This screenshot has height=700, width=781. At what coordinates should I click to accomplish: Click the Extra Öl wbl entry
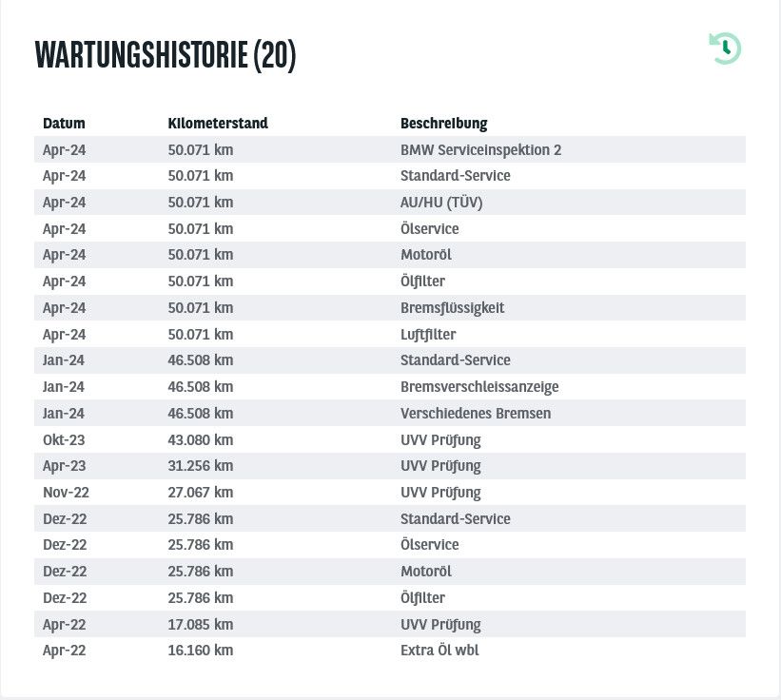tap(439, 651)
